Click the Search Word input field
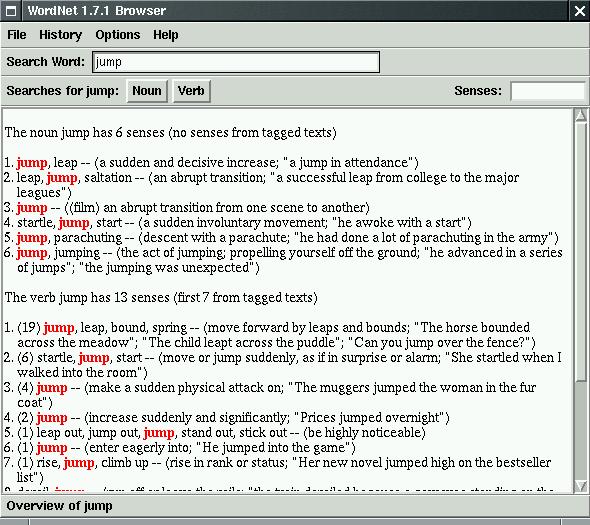 tap(236, 62)
